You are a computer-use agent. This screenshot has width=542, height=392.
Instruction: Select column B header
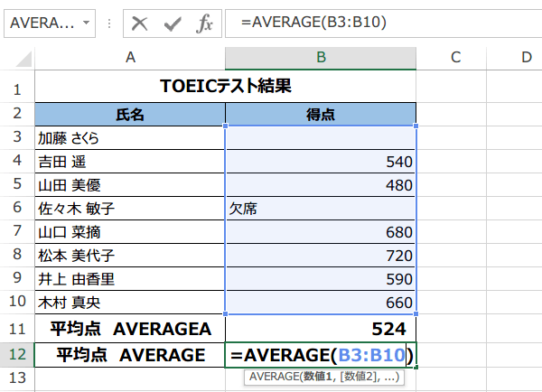click(x=321, y=58)
